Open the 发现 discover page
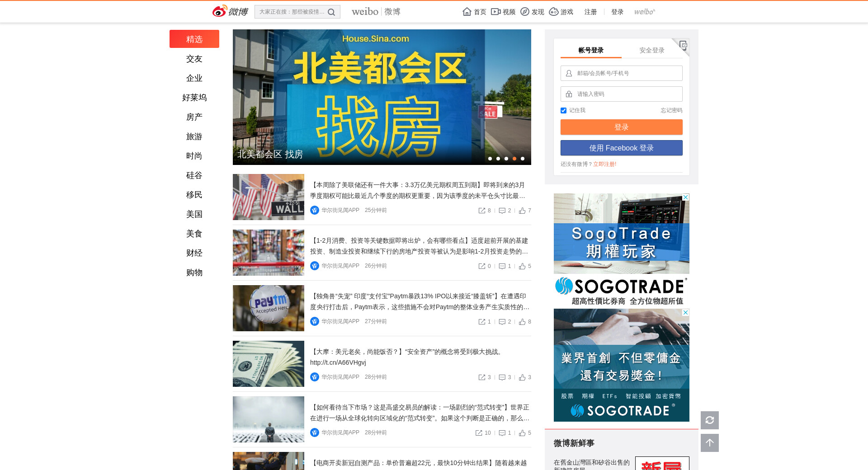This screenshot has width=868, height=470. coord(532,12)
